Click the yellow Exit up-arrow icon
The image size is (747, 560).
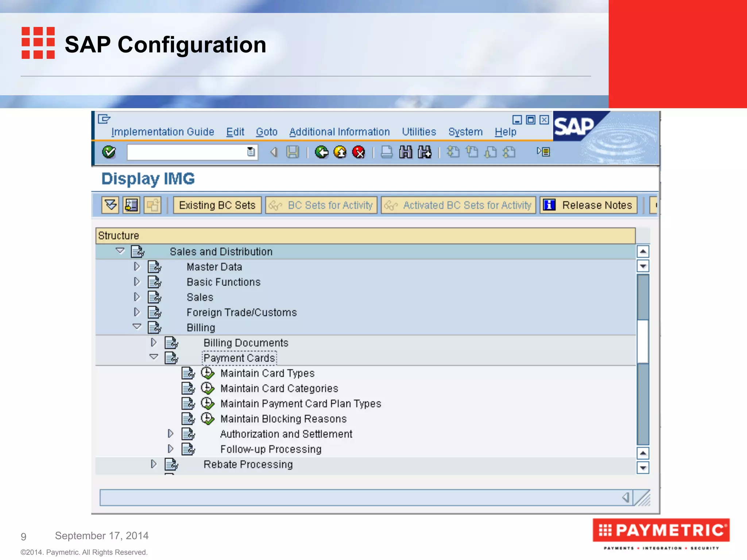click(340, 152)
